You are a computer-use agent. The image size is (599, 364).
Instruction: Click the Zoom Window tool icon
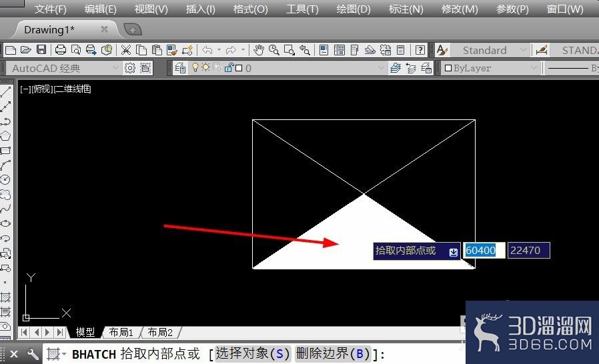289,50
